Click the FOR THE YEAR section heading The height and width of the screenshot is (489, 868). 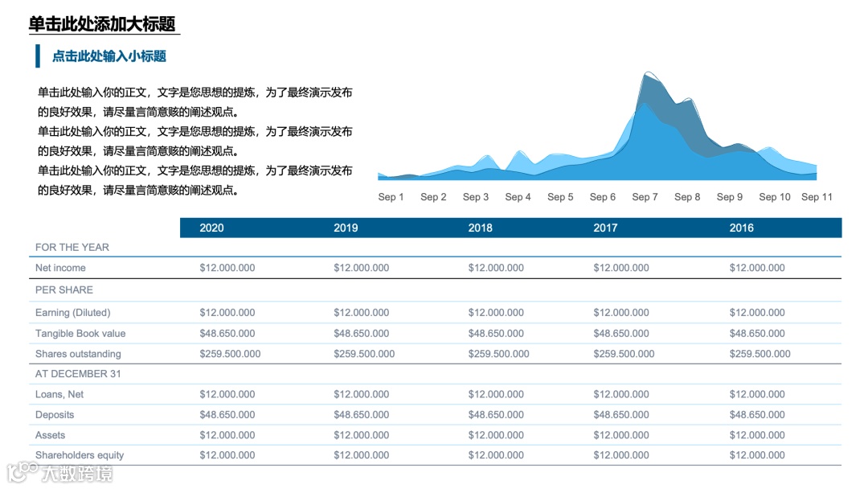pyautogui.click(x=72, y=247)
